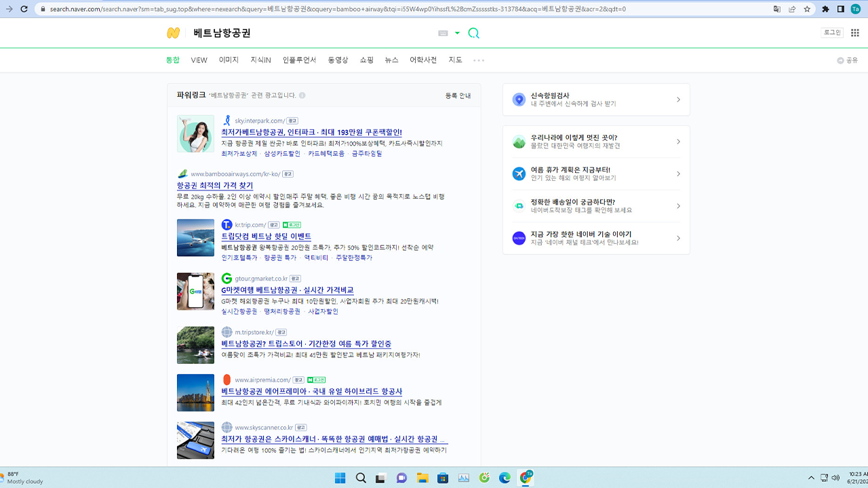Expand more search tabs with the ellipsis
Viewport: 868px width, 488px height.
click(x=479, y=60)
